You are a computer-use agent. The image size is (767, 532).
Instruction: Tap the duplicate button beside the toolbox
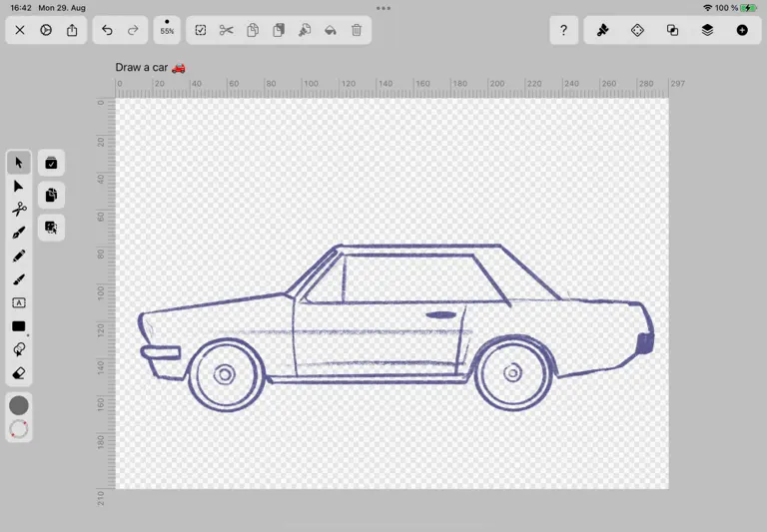coord(51,195)
